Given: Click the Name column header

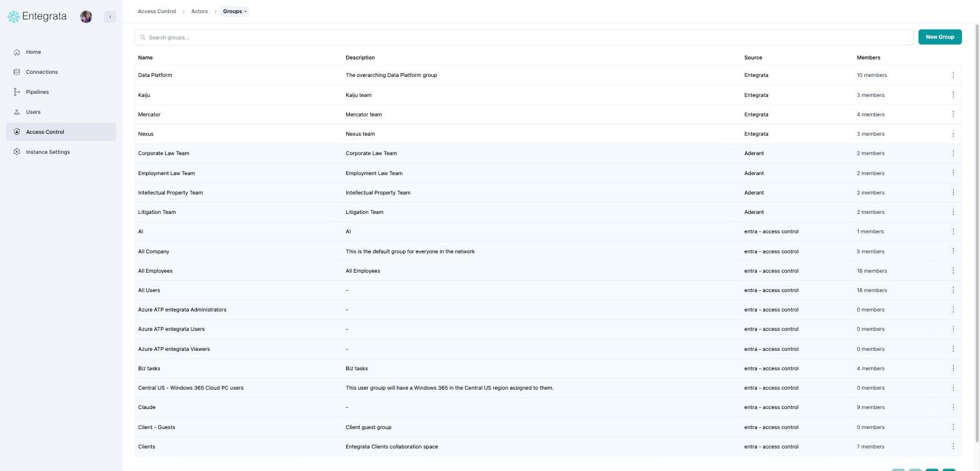Looking at the screenshot, I should 145,58.
